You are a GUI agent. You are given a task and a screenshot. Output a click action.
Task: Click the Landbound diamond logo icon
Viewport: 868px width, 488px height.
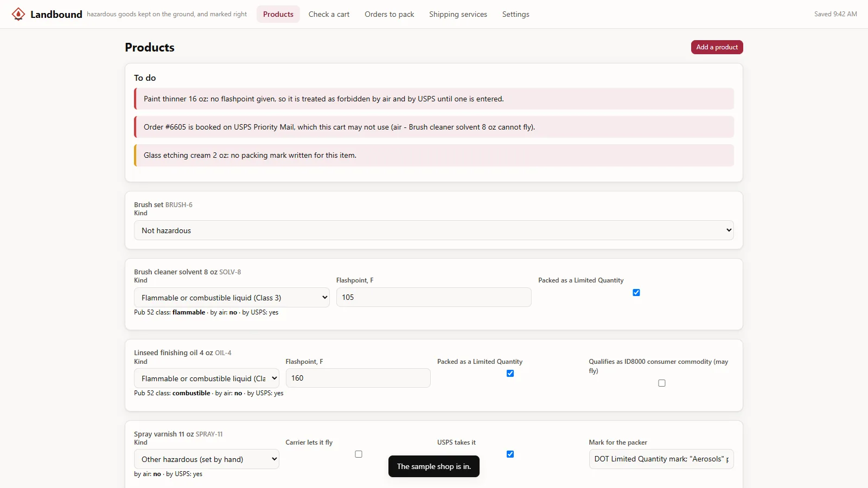tap(18, 14)
